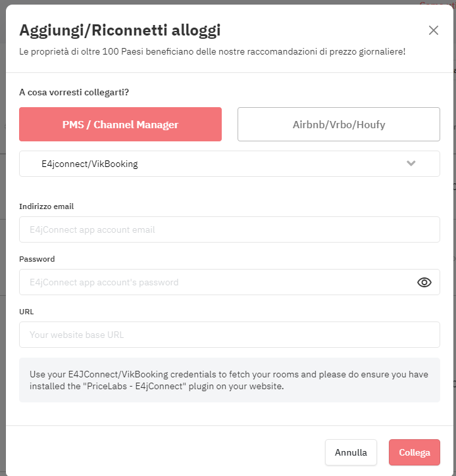Click the Password field label

click(x=37, y=259)
